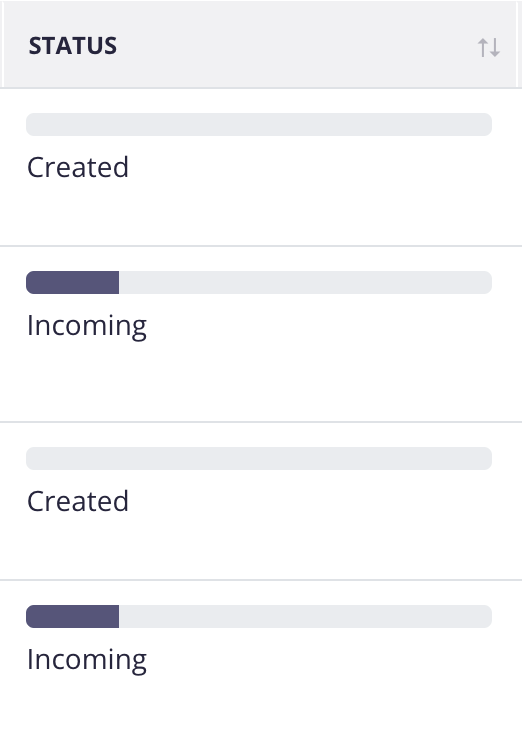Click the last Incoming row's progress bar

pyautogui.click(x=259, y=616)
